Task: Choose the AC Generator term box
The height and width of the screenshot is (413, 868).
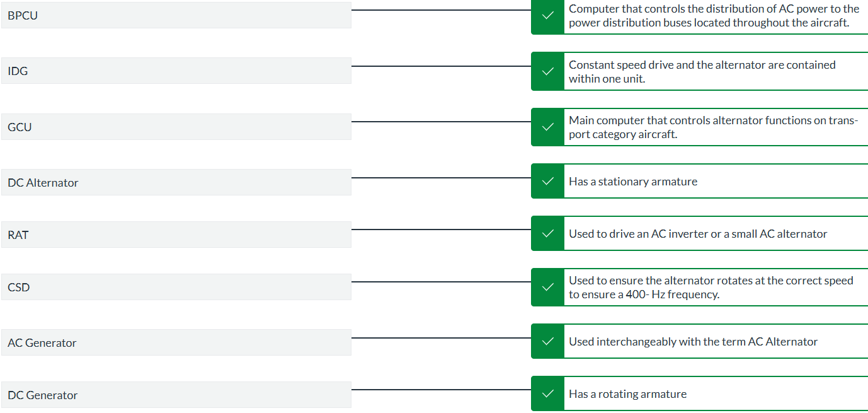Action: click(176, 342)
